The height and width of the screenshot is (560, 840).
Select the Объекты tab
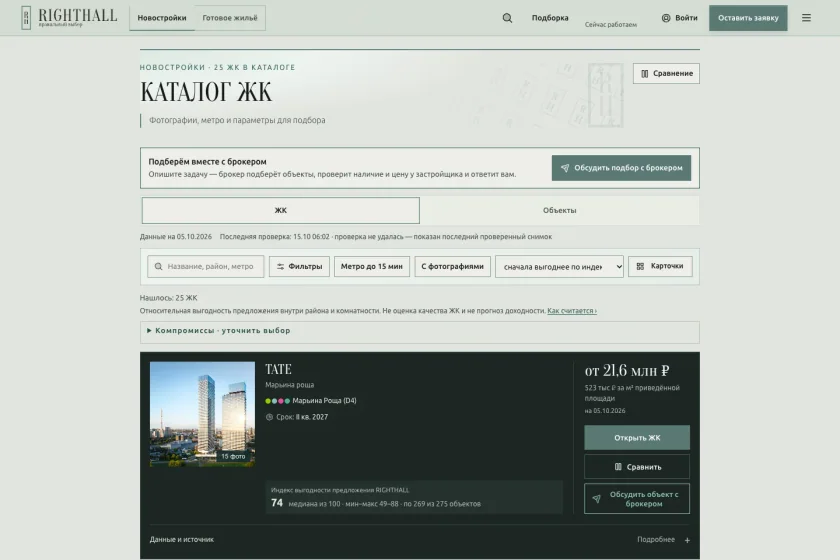(559, 211)
